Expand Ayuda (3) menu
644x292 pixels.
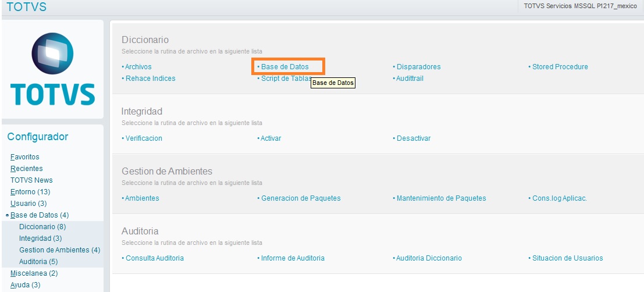point(26,284)
